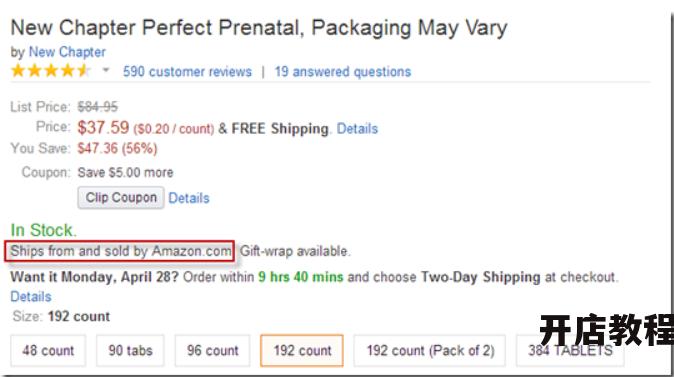Open FREE Shipping Details link

coord(357,128)
